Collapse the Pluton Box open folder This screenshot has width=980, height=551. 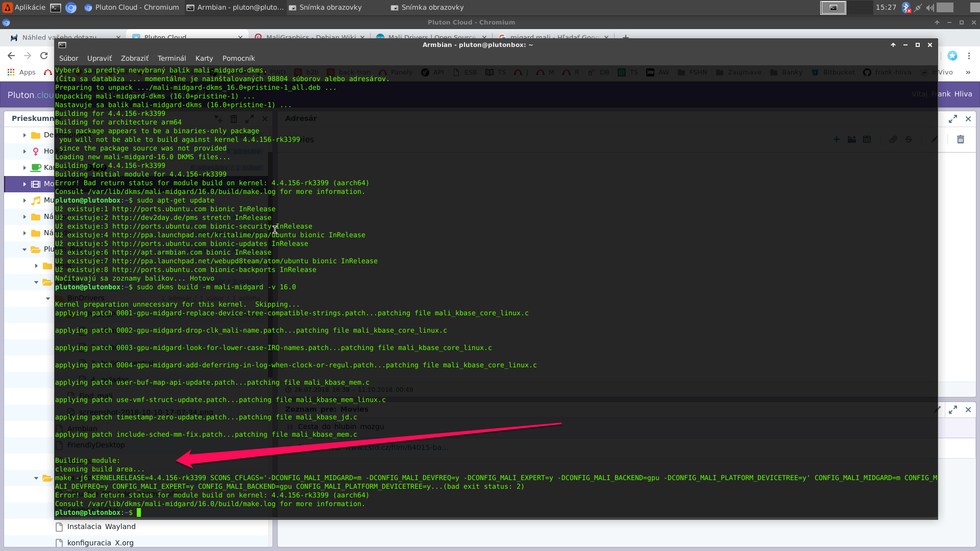[24, 249]
